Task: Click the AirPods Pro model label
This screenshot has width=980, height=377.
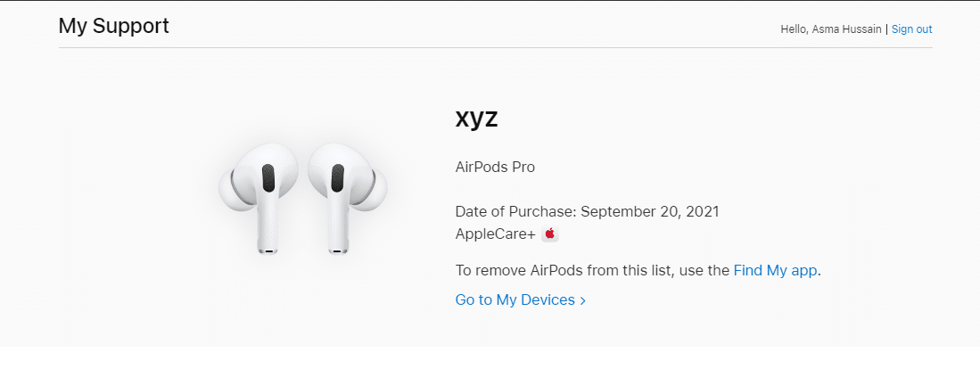Action: point(495,167)
